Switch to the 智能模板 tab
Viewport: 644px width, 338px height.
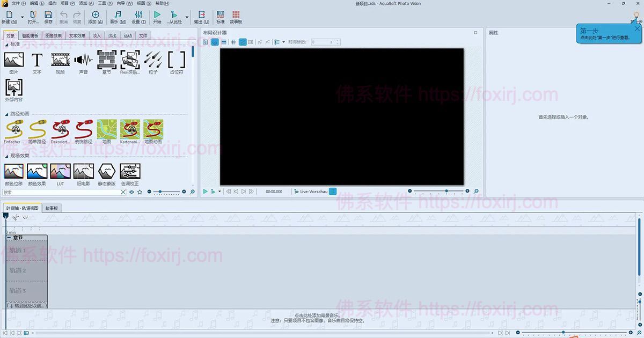pos(30,35)
